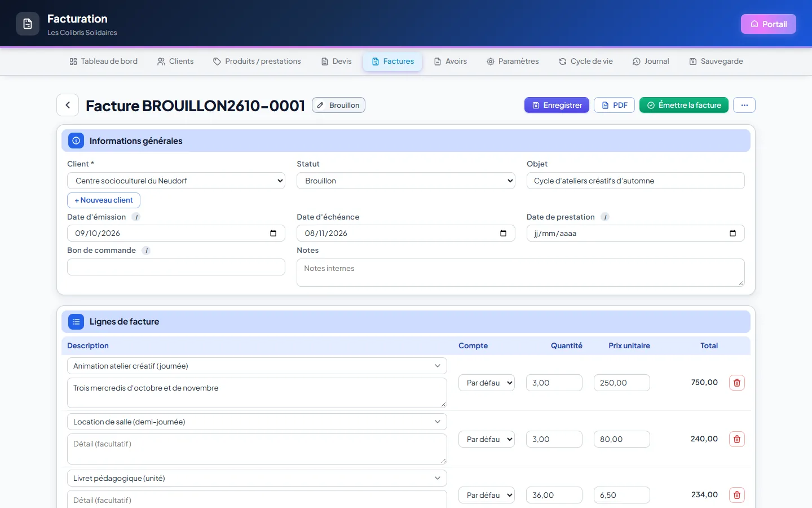Expand the Livret pédagogique product selector

click(257, 478)
